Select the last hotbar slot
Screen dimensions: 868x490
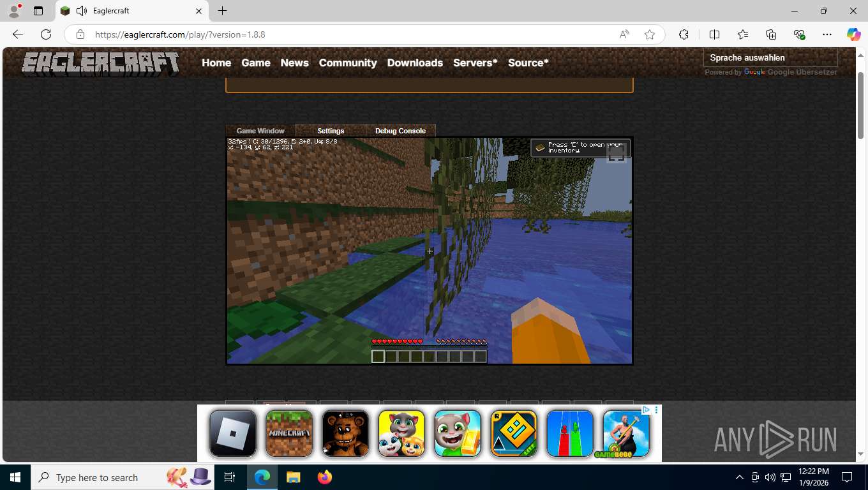(481, 357)
